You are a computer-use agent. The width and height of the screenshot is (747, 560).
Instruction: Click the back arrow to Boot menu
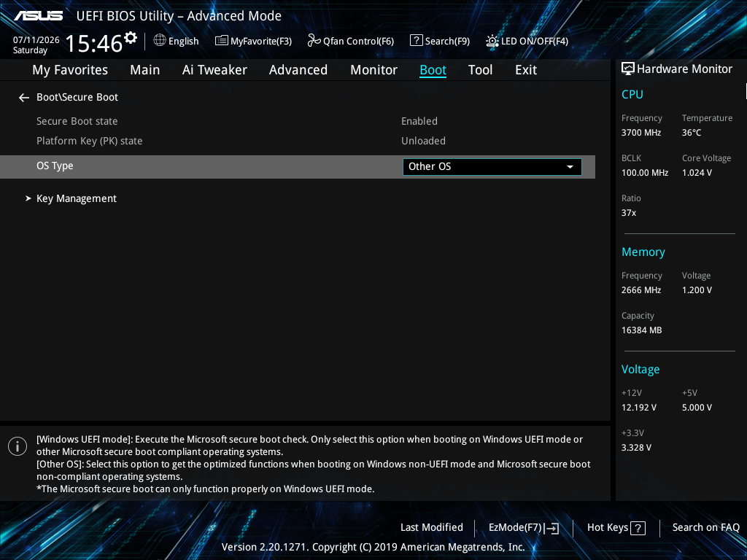(24, 98)
